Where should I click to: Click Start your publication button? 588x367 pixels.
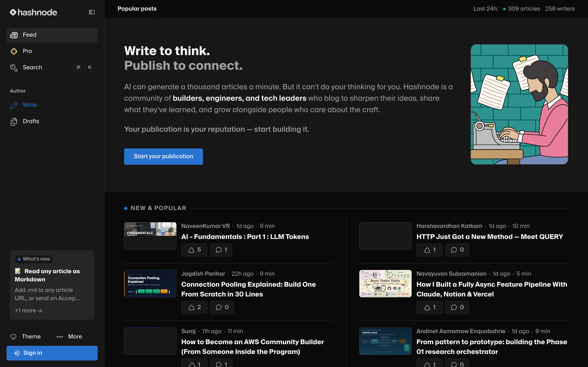pyautogui.click(x=163, y=157)
